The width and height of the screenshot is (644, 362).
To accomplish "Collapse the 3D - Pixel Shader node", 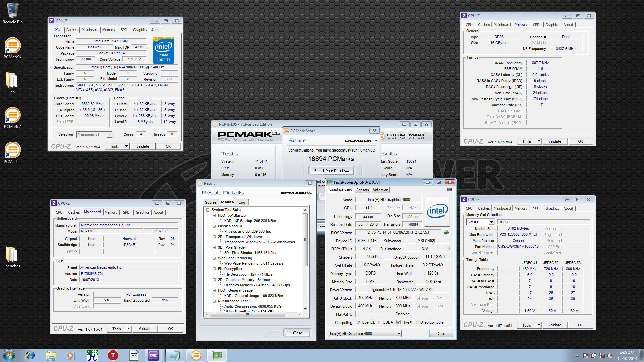I will click(x=214, y=247).
